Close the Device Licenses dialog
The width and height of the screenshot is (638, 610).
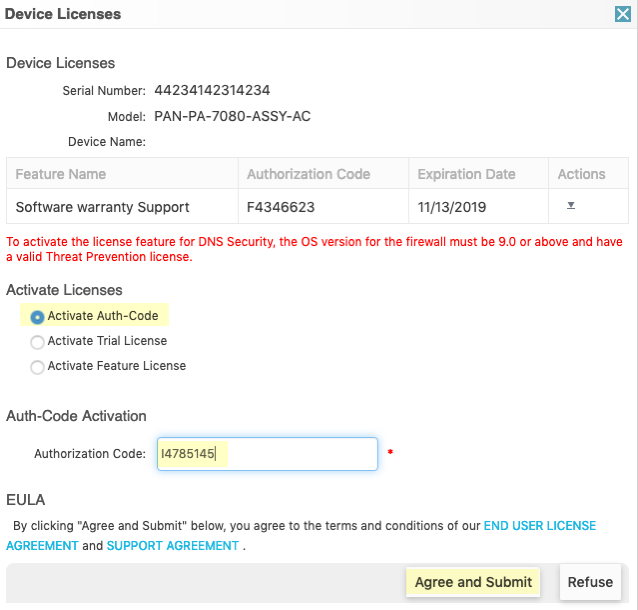point(622,14)
